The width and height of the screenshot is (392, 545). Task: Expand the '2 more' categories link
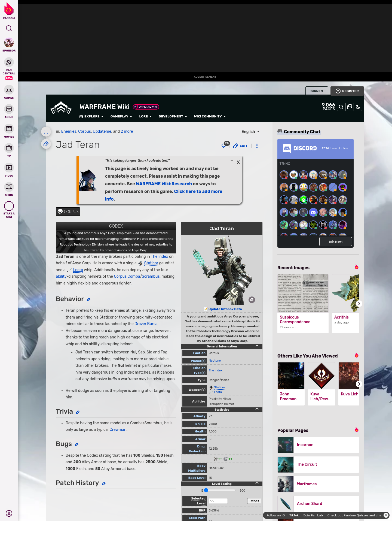click(127, 131)
